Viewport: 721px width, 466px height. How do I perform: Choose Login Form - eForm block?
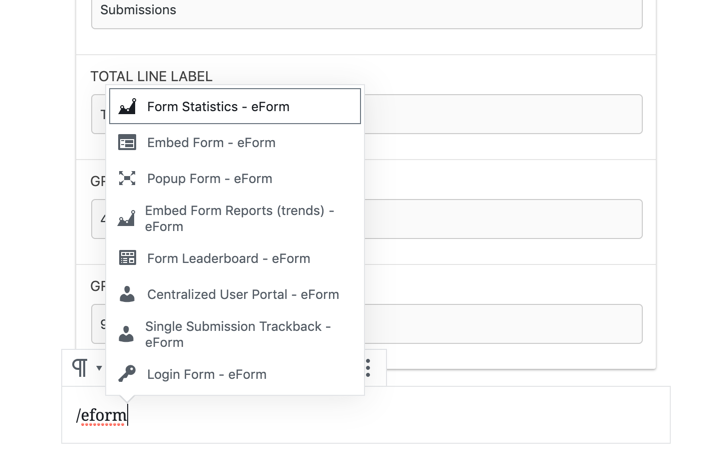coord(235,374)
